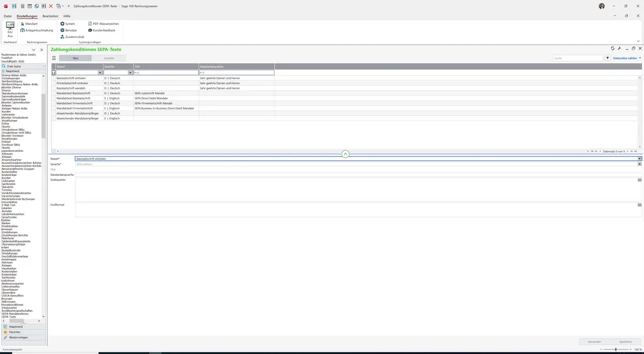
Task: Open Benutzer settings in ribbon
Action: pos(69,31)
